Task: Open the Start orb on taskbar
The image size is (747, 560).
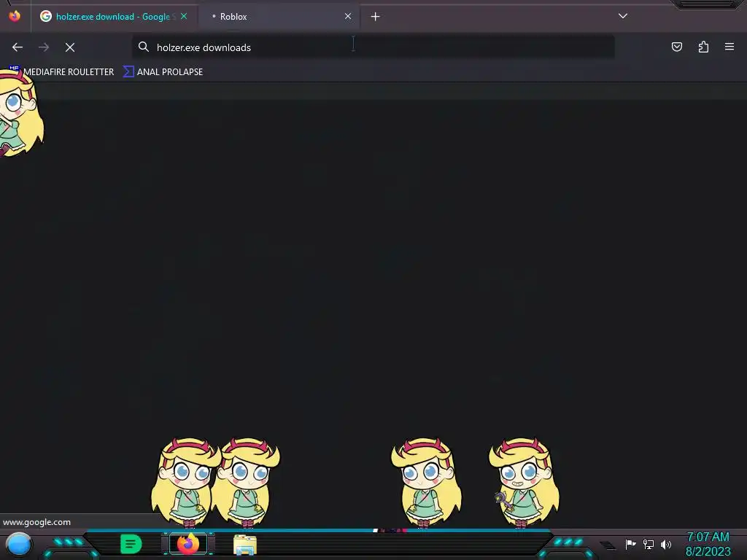Action: pyautogui.click(x=19, y=544)
